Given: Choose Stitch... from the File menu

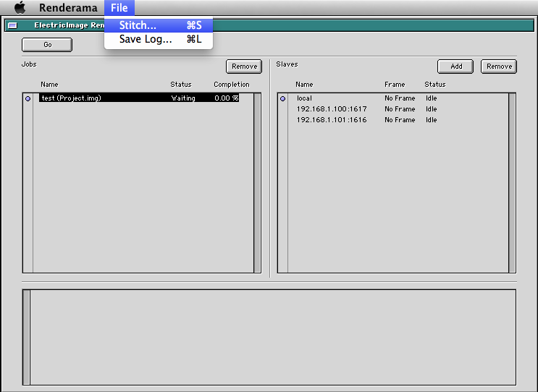Looking at the screenshot, I should 138,25.
